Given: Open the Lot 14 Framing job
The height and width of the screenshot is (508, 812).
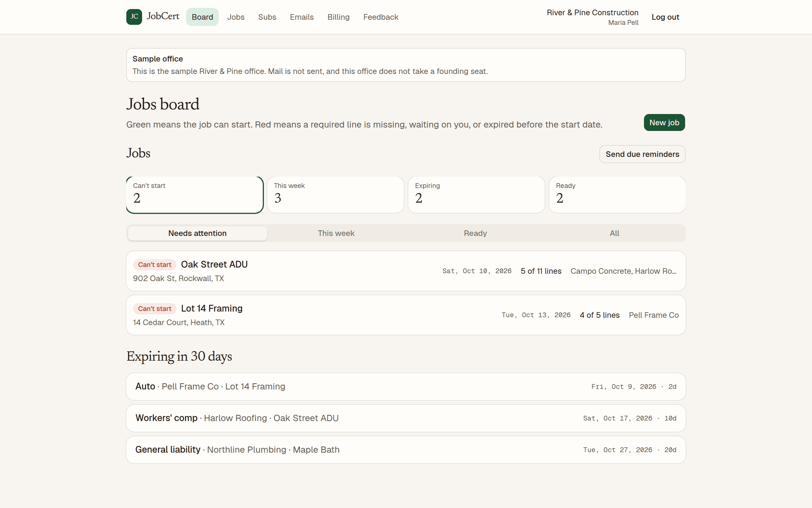Looking at the screenshot, I should [406, 315].
